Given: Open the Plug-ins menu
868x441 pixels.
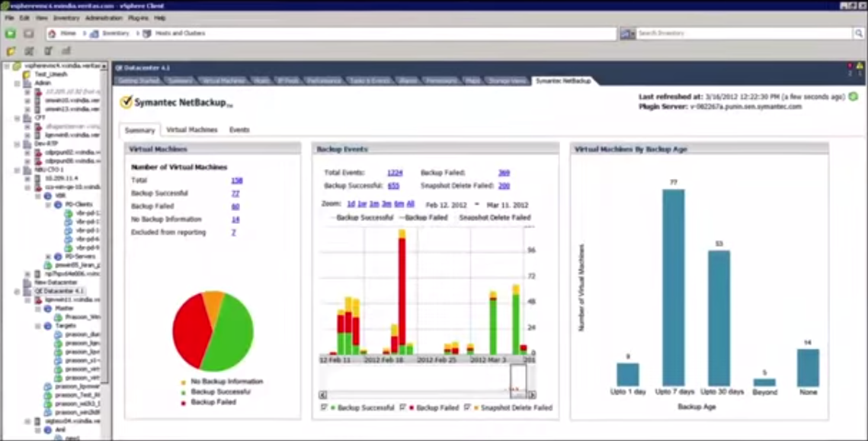Looking at the screenshot, I should pyautogui.click(x=138, y=18).
